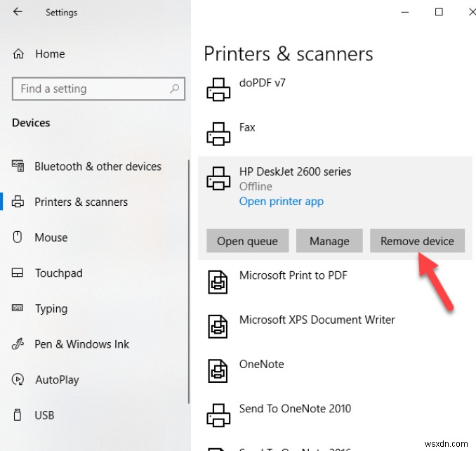Image resolution: width=476 pixels, height=451 pixels.
Task: Click the Microsoft XPS Document Writer icon
Action: pos(218,327)
